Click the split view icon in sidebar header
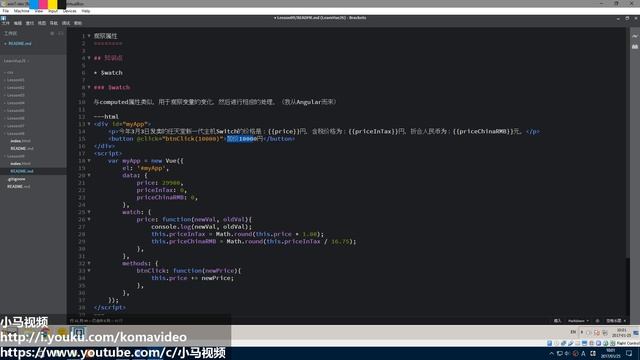 [61, 33]
